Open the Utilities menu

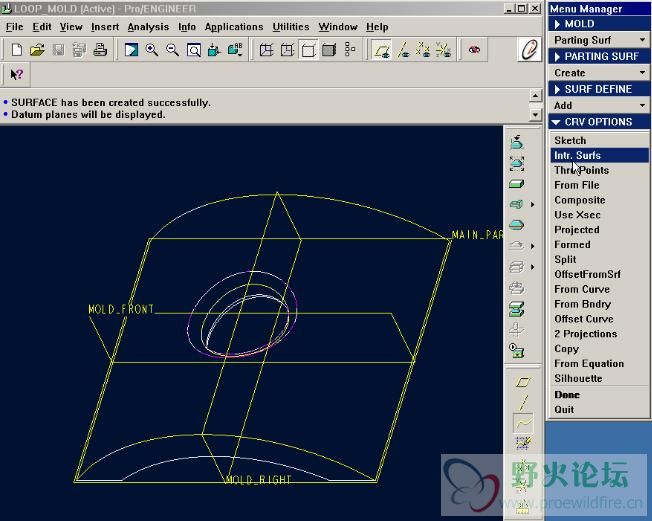pos(291,27)
